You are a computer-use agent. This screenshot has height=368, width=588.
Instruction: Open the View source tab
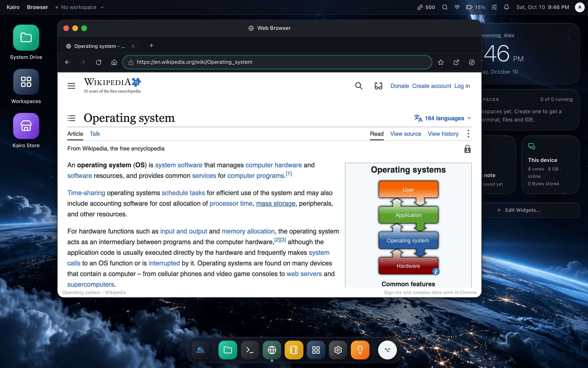(x=405, y=134)
